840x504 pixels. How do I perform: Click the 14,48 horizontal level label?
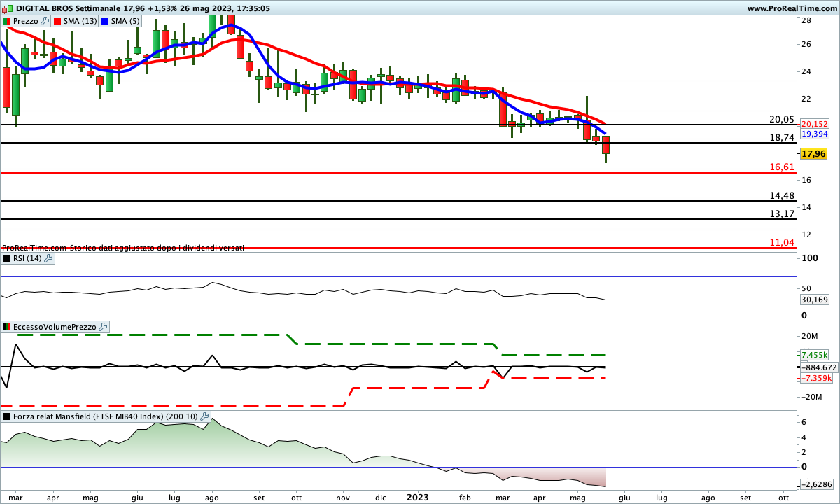782,196
